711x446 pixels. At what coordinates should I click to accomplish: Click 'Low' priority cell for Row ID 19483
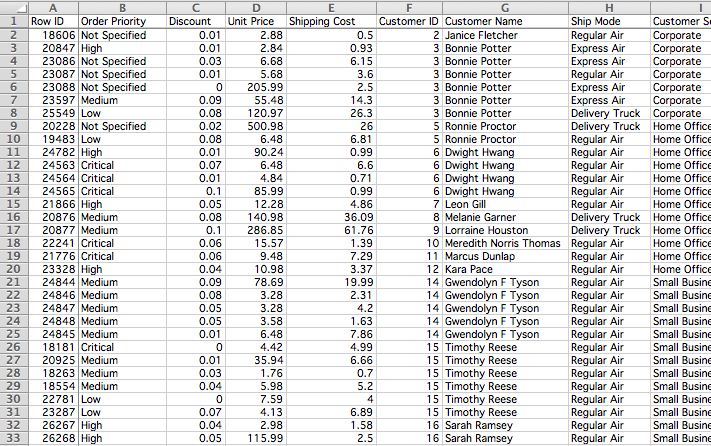point(122,139)
